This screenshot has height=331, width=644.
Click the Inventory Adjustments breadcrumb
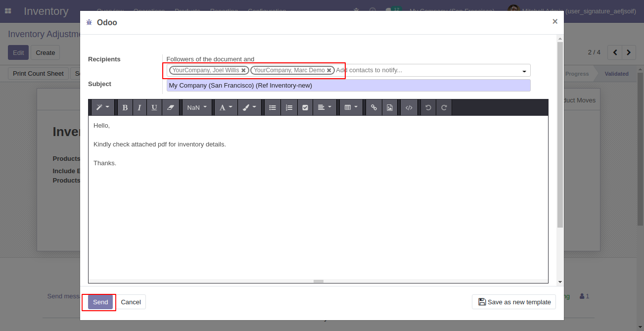44,34
